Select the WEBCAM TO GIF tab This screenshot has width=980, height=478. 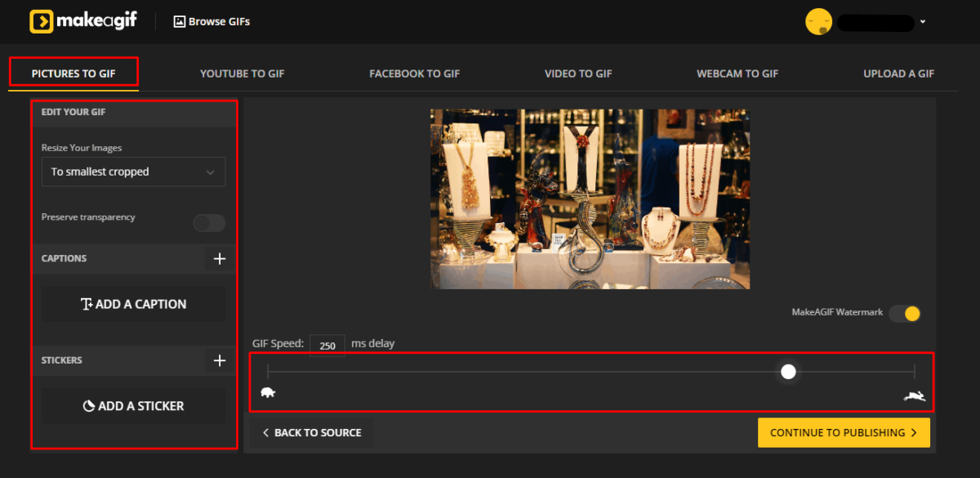coord(737,73)
